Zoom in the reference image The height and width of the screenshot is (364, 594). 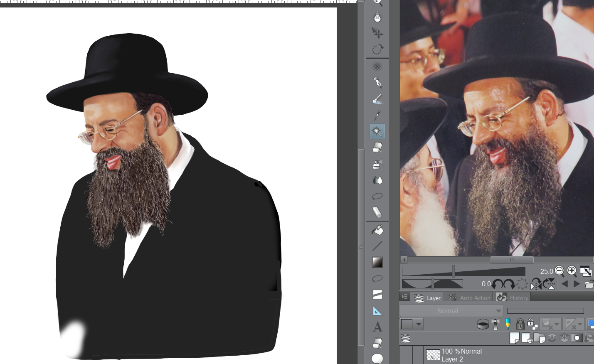click(x=572, y=271)
